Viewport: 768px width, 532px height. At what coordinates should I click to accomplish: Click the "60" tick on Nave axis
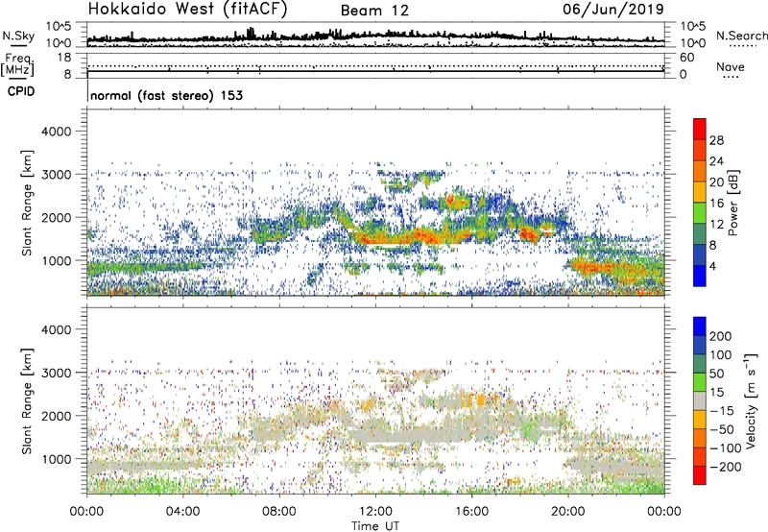tap(686, 58)
